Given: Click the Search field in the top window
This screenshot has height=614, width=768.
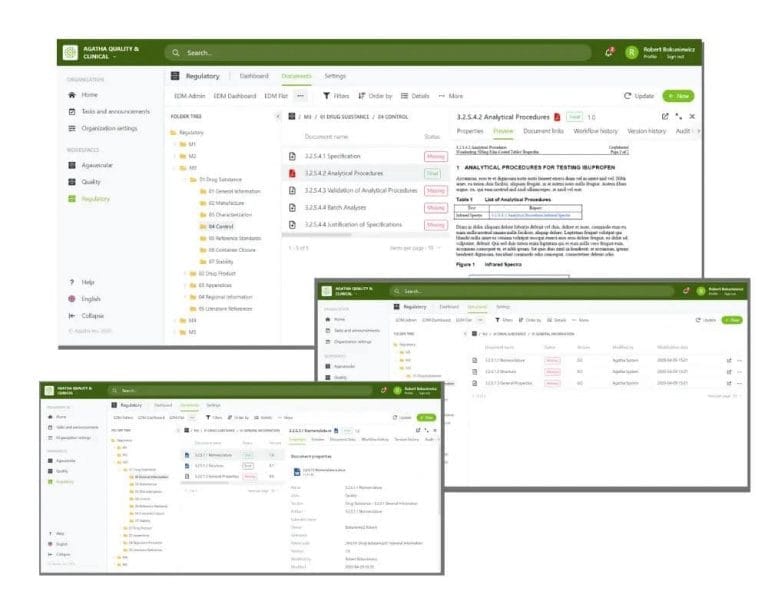Looking at the screenshot, I should [378, 52].
